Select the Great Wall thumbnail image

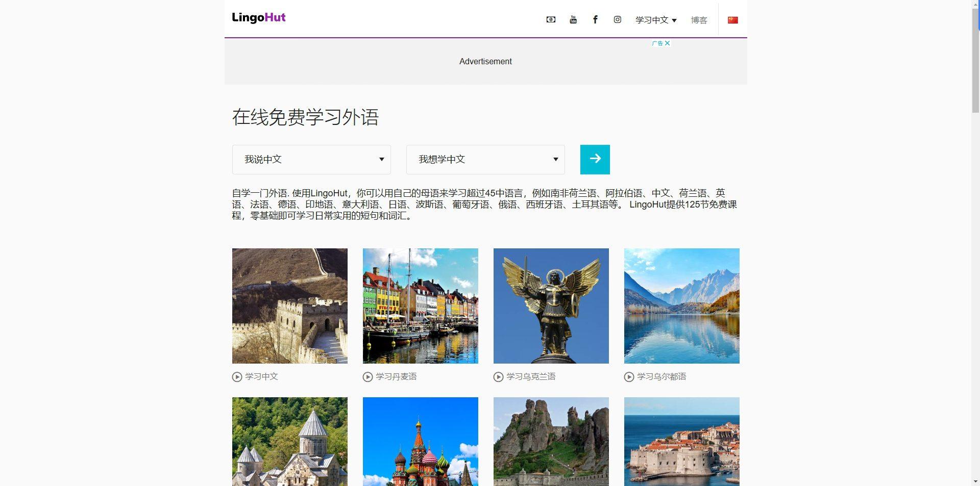pos(289,306)
